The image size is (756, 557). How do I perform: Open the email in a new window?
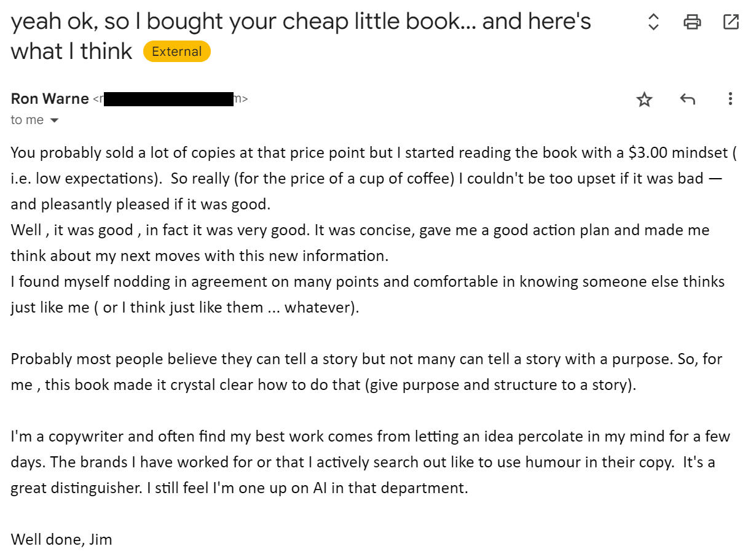730,23
